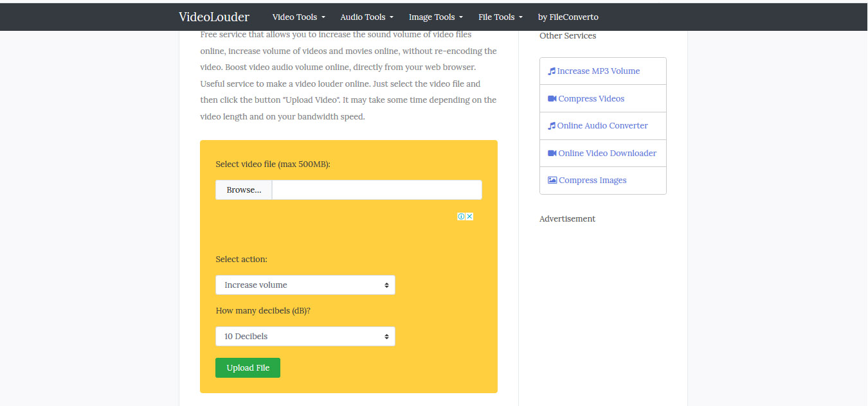Viewport: 868px width, 406px height.
Task: Expand the decibels dropdown showing 10 Decibels
Action: tap(305, 337)
